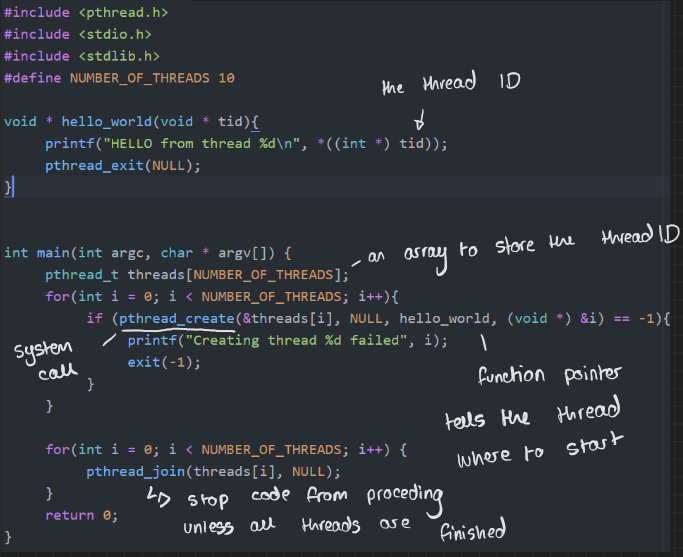Click the handwritten "system call" annotation
Image resolution: width=683 pixels, height=557 pixels.
coord(43,359)
